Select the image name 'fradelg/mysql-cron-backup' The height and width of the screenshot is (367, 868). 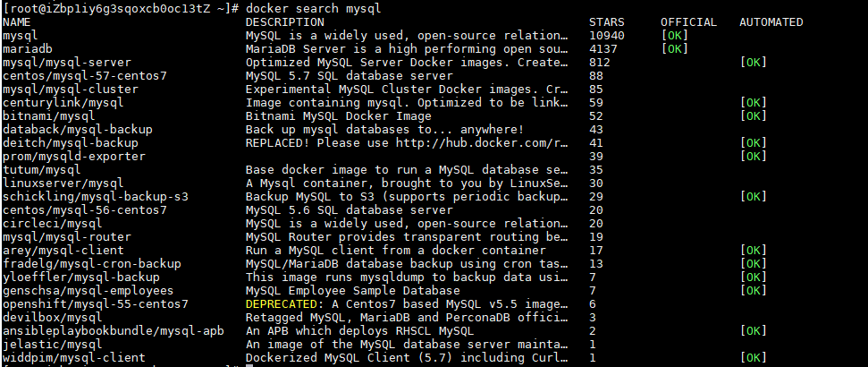[x=92, y=264]
